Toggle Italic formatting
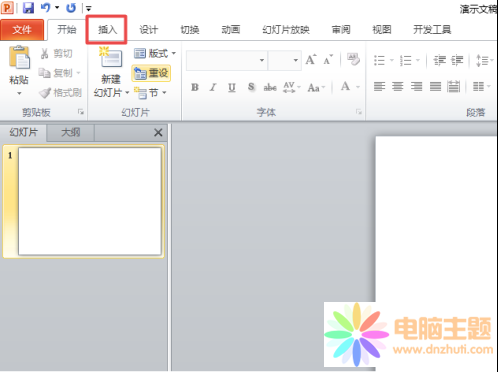 click(213, 87)
